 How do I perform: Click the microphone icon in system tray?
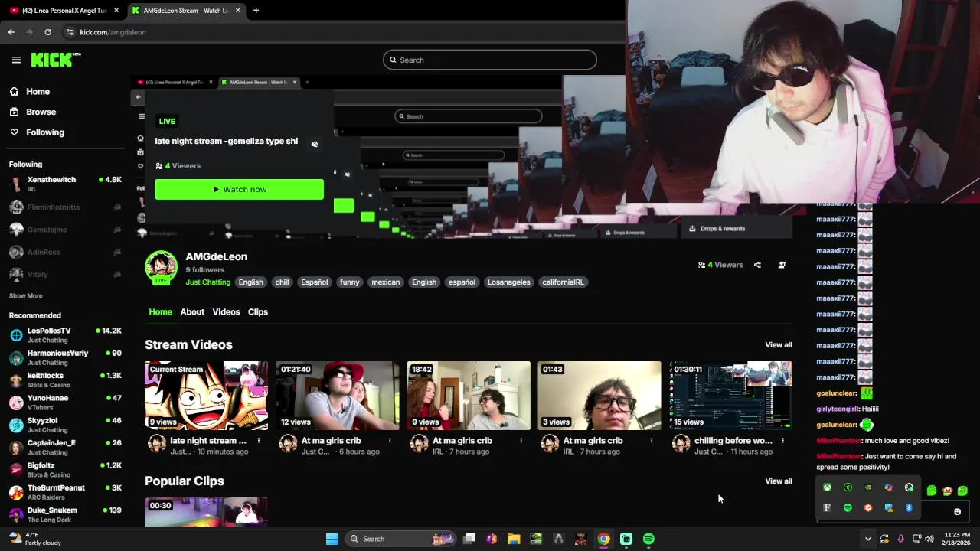pos(900,539)
